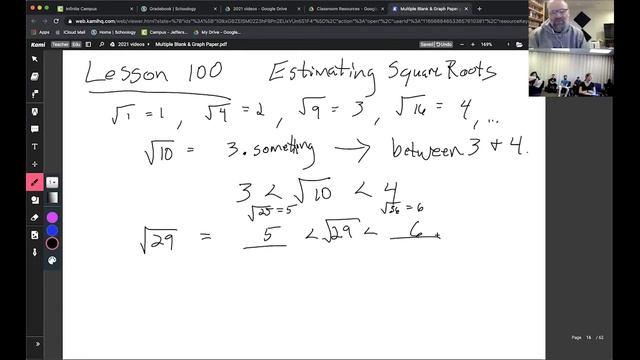Close the Gradebook Schoology tab
The width and height of the screenshot is (640, 360).
[215, 9]
